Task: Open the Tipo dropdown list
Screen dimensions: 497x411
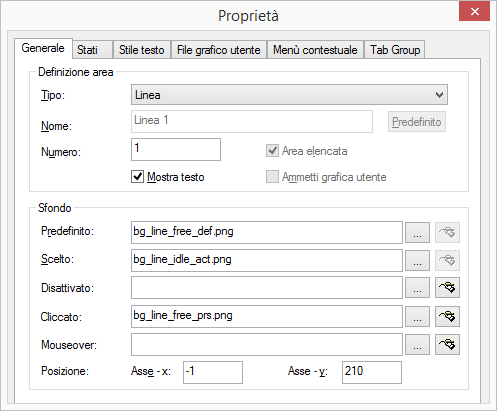Action: coord(289,95)
